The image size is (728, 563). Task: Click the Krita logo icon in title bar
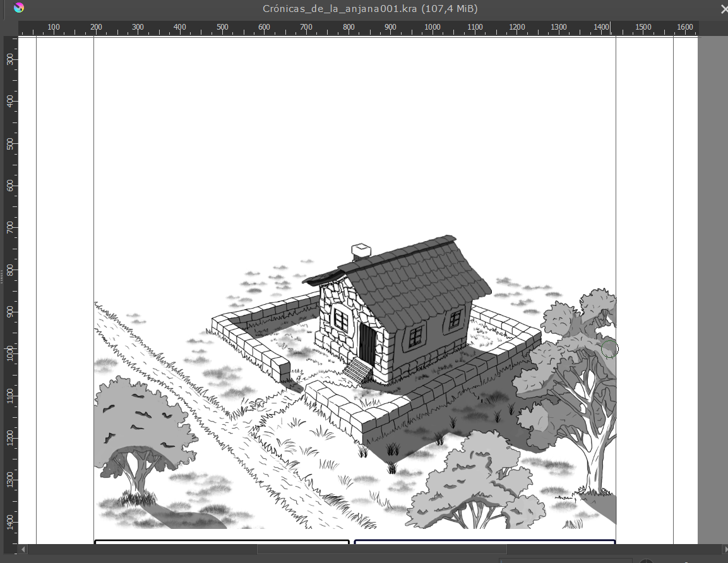pos(20,8)
